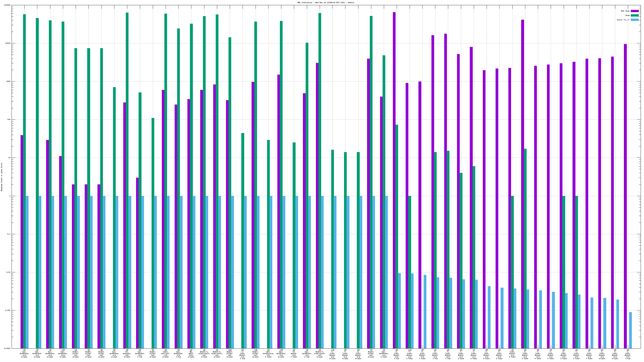Click the purple Not Spam legend swatch
Viewport: 644px width, 362px height.
click(x=635, y=11)
